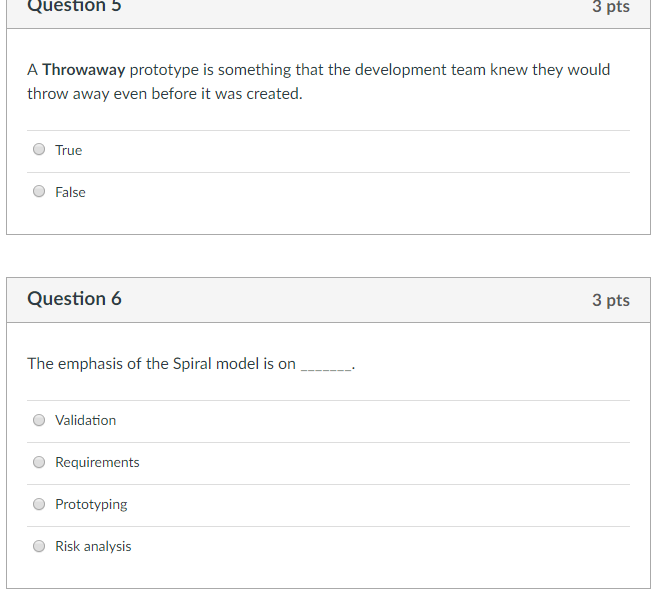Click the 'True' answer label
656x590 pixels.
(69, 150)
